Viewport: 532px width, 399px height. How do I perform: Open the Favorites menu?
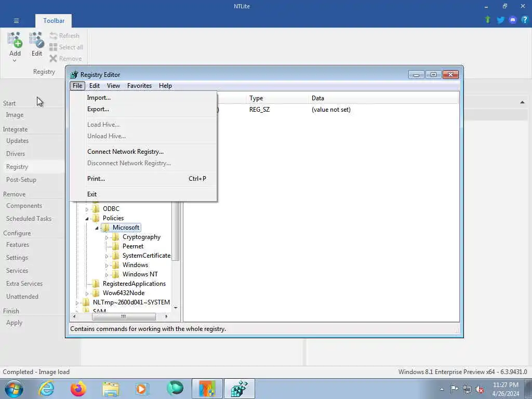click(x=139, y=86)
